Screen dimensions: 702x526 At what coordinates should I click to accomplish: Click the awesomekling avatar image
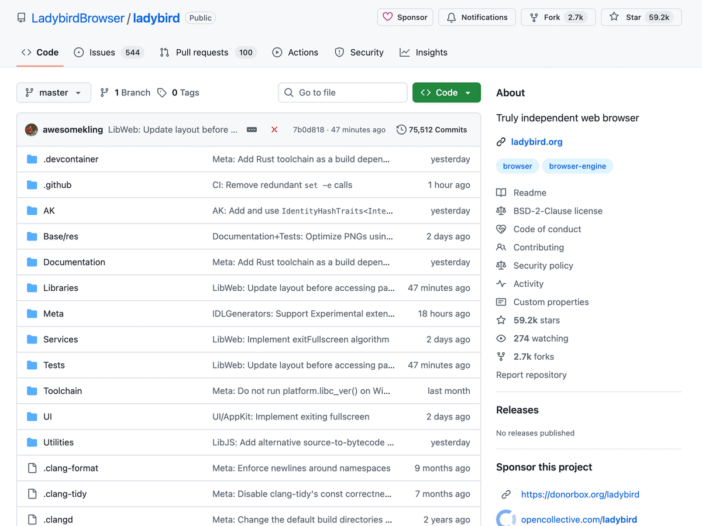click(x=32, y=129)
